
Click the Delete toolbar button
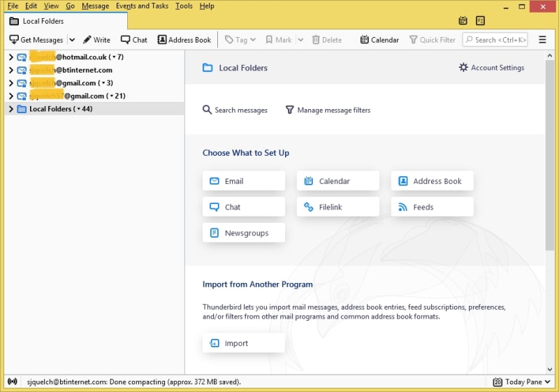click(x=327, y=40)
